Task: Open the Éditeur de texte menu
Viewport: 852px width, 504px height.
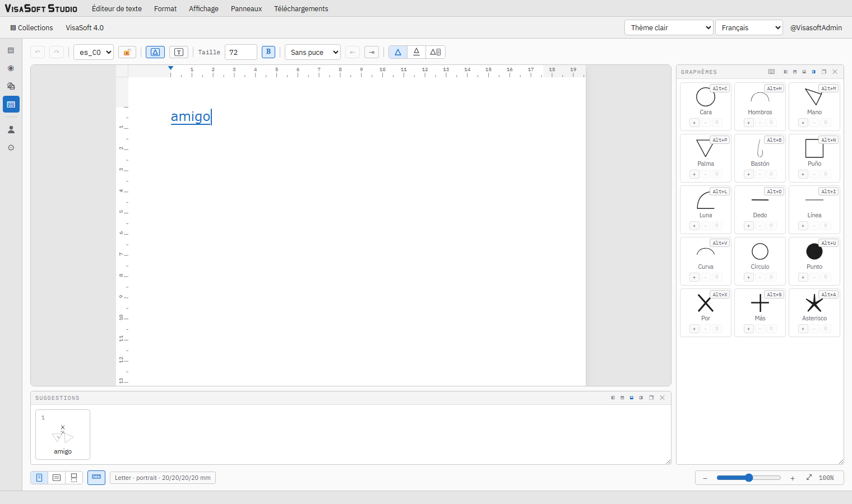Action: pos(117,8)
